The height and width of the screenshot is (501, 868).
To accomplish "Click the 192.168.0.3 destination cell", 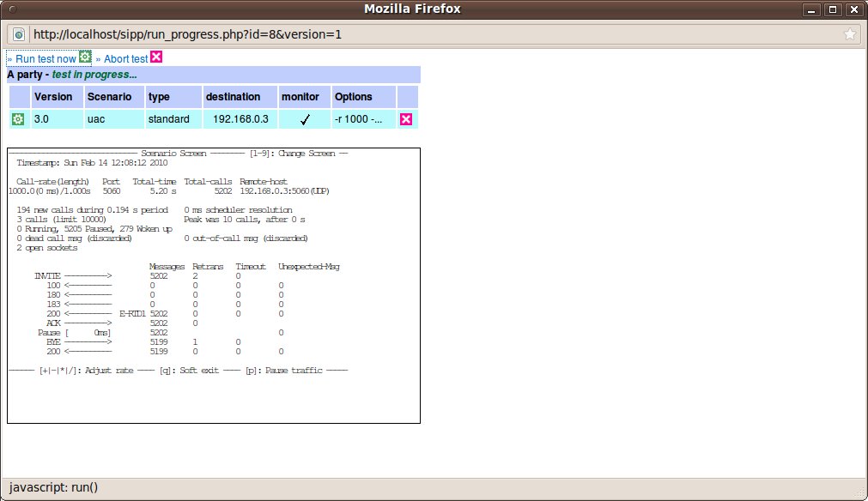I will (240, 119).
